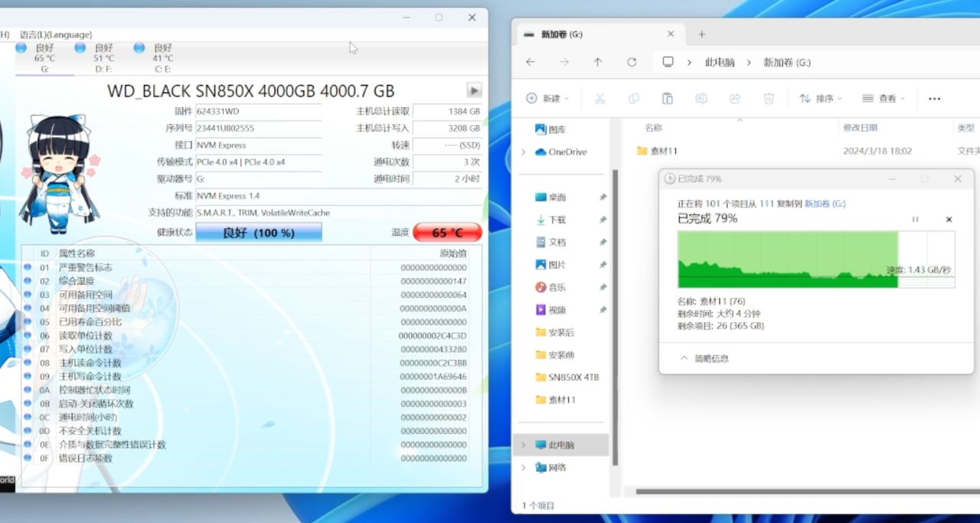980x523 pixels.
Task: Click the serial number field 23441U802555
Action: coord(259,129)
